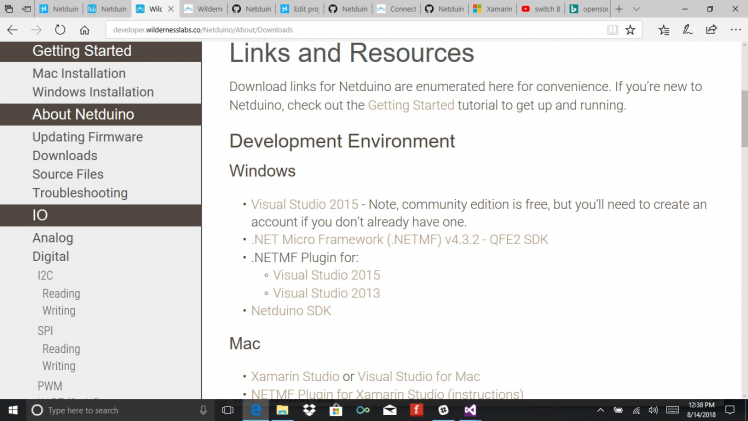Image resolution: width=748 pixels, height=421 pixels.
Task: Add page to favorites star icon
Action: (630, 30)
